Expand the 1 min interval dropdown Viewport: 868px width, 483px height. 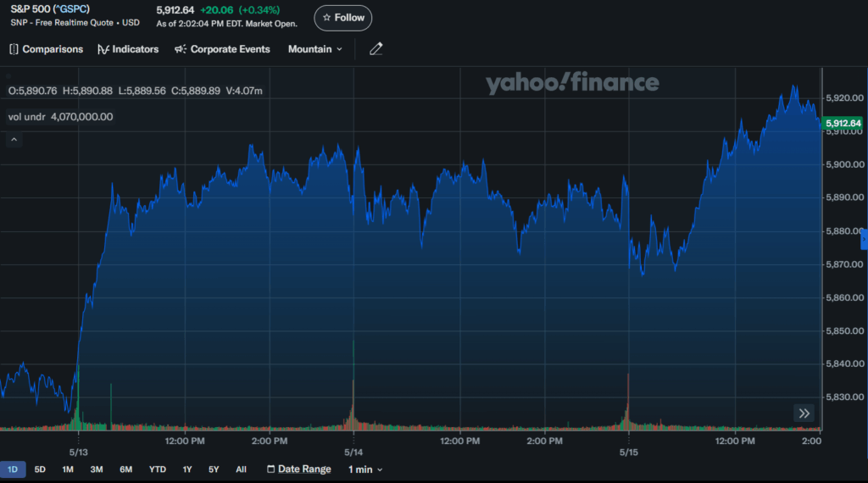365,469
